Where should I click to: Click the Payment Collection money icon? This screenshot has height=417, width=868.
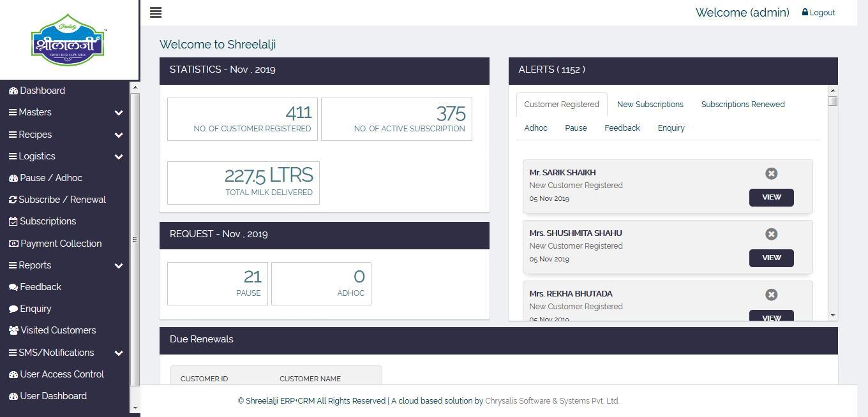tap(13, 244)
